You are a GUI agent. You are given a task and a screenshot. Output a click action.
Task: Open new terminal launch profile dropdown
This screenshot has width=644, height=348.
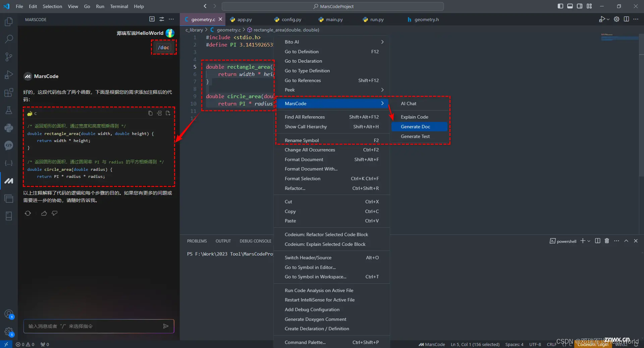pos(589,241)
